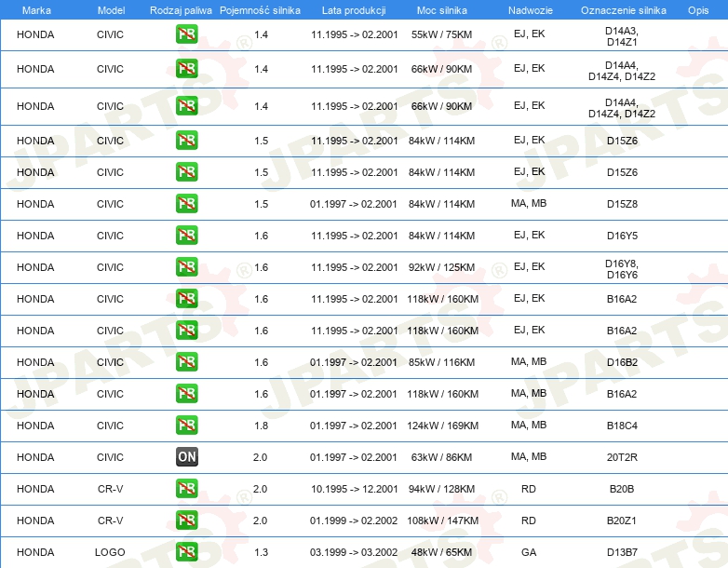Select the GA body type cell
Screen dimensions: 728x568
[529, 552]
